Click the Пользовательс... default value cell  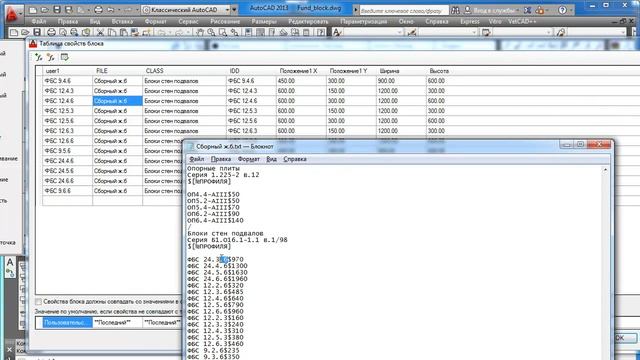[x=67, y=322]
